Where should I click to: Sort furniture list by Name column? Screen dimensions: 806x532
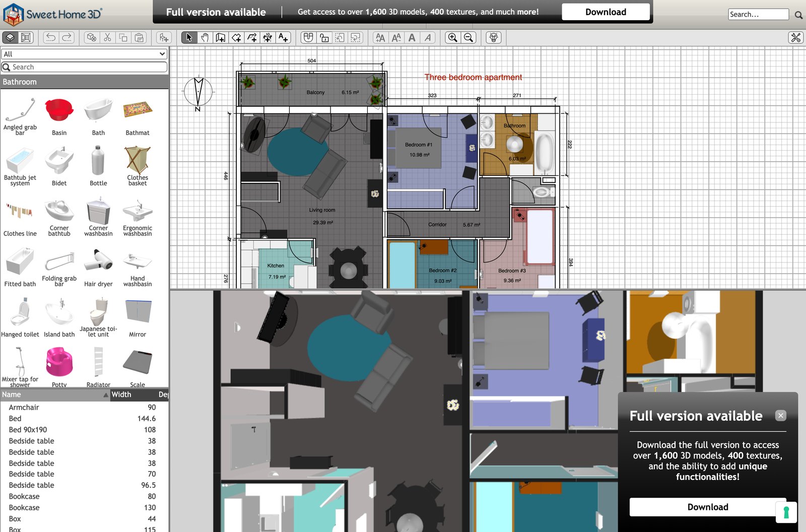coord(55,394)
